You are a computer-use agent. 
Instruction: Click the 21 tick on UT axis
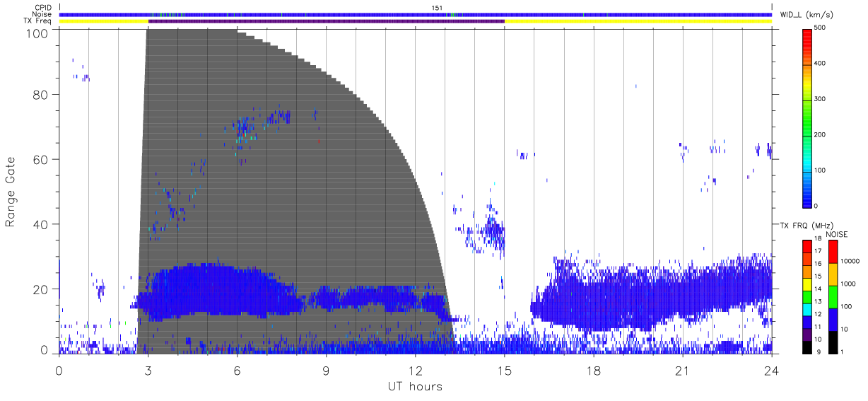pyautogui.click(x=682, y=370)
